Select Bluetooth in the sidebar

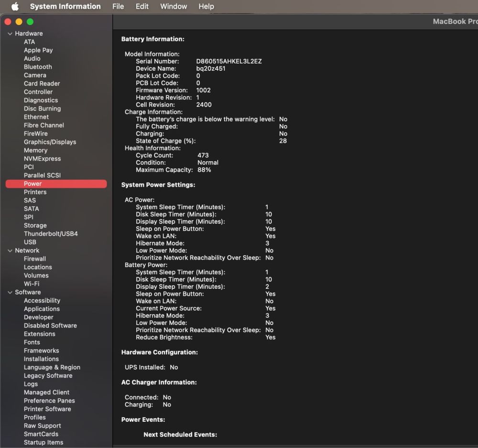click(38, 67)
